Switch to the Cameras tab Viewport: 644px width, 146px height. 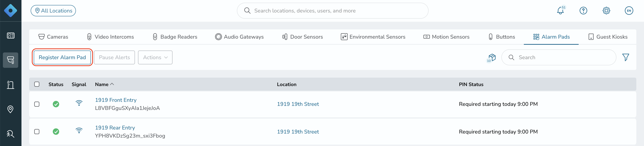(x=53, y=37)
